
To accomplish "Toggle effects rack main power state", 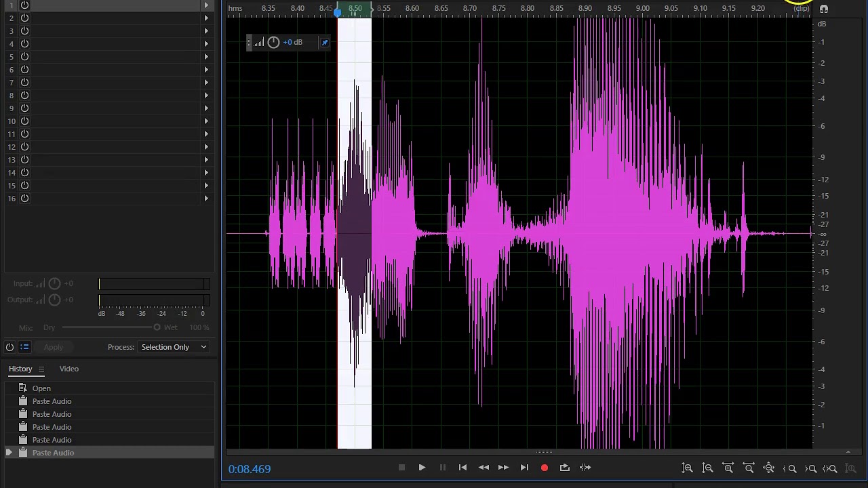I will (9, 347).
